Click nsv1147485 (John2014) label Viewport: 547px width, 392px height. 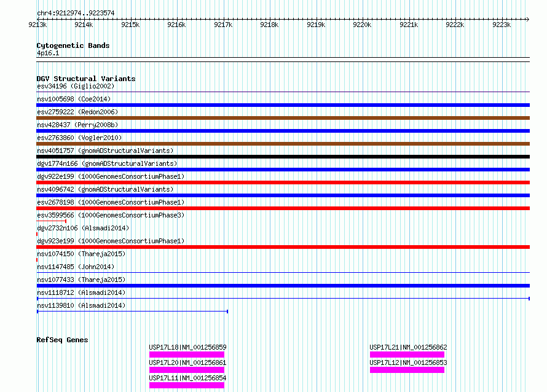coord(76,267)
